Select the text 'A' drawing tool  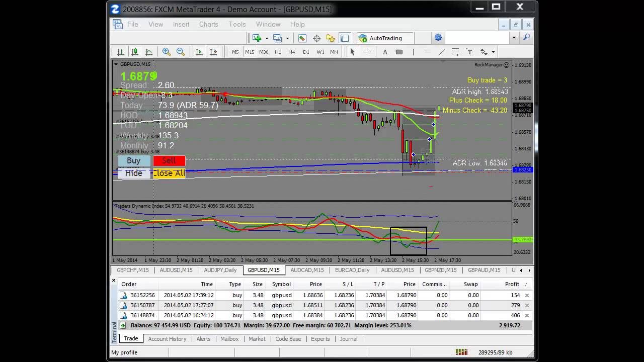pyautogui.click(x=385, y=52)
